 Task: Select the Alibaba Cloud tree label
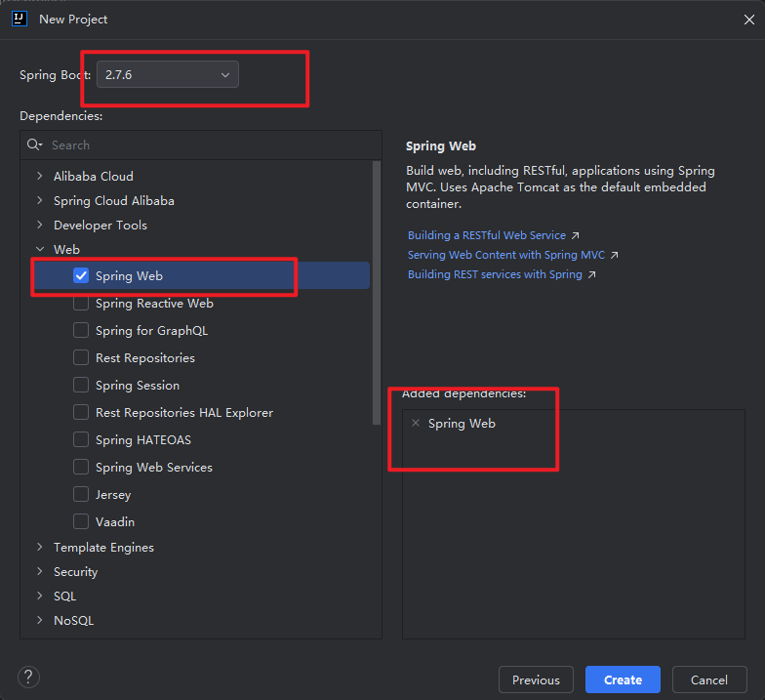94,176
